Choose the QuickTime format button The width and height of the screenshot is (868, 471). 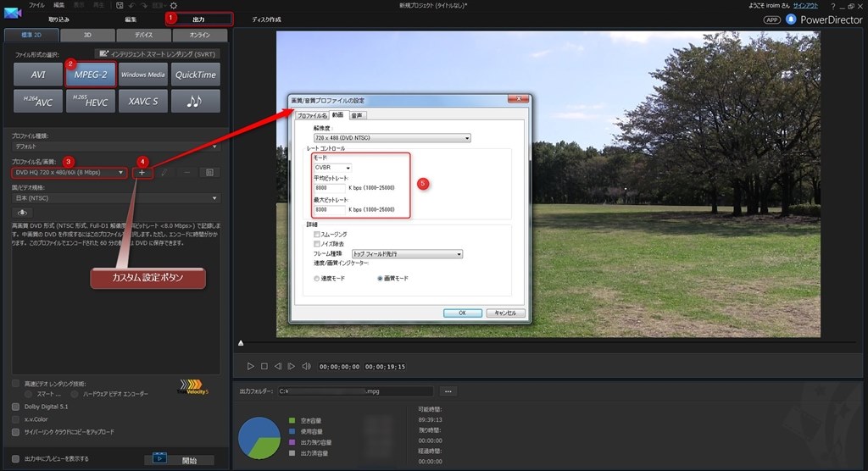pyautogui.click(x=196, y=75)
